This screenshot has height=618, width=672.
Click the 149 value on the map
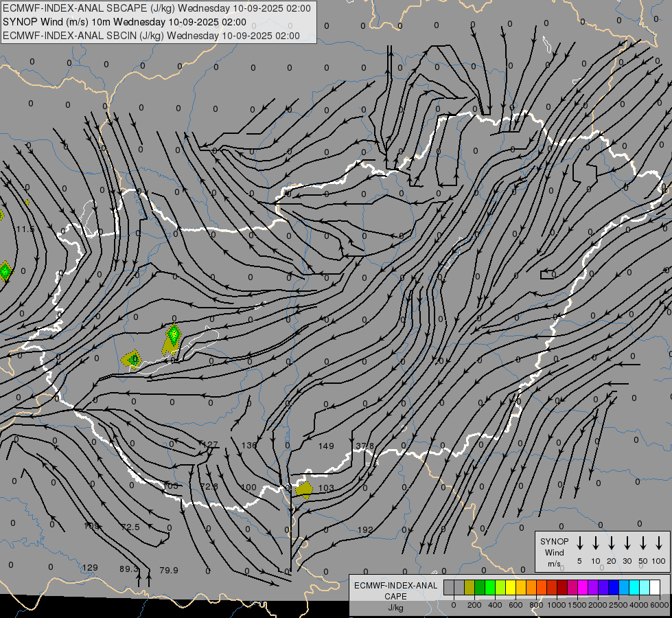click(326, 446)
